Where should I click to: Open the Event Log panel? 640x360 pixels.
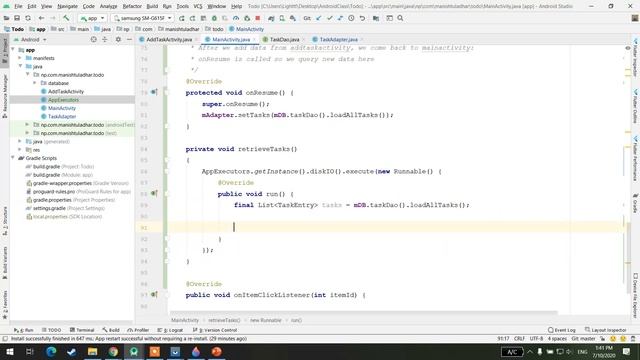click(562, 330)
